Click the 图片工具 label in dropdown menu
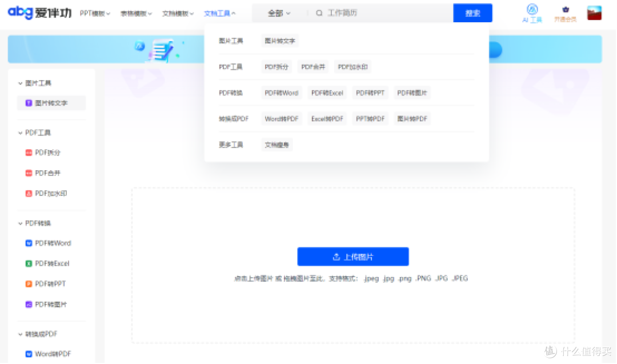Screen dimensions: 617x364 click(x=231, y=41)
